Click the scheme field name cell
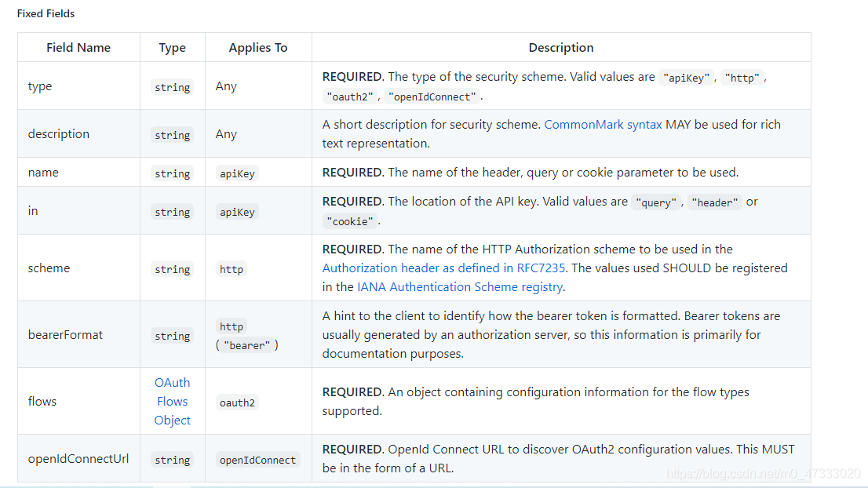Image resolution: width=868 pixels, height=488 pixels. pyautogui.click(x=49, y=268)
